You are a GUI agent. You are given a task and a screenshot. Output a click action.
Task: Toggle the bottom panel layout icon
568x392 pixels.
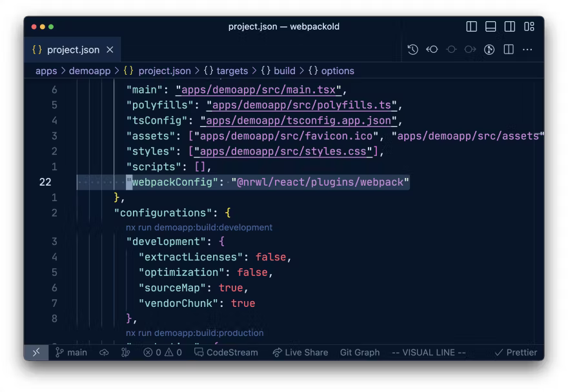tap(491, 26)
